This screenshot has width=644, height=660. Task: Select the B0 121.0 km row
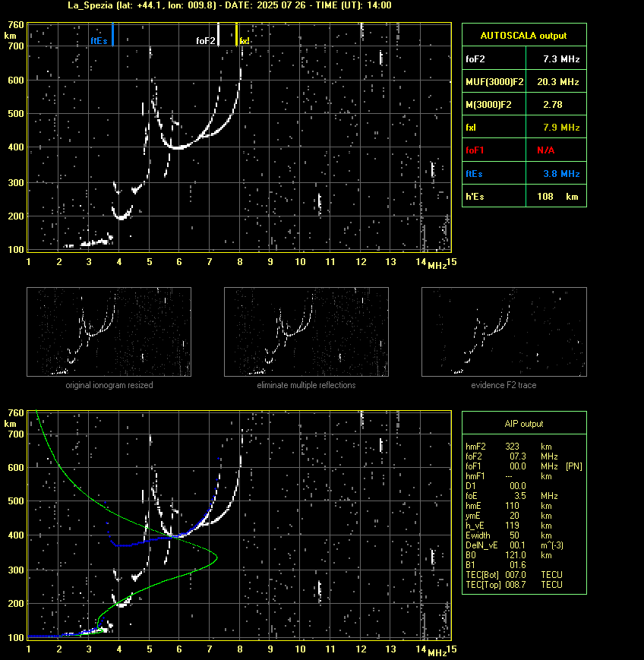[509, 555]
